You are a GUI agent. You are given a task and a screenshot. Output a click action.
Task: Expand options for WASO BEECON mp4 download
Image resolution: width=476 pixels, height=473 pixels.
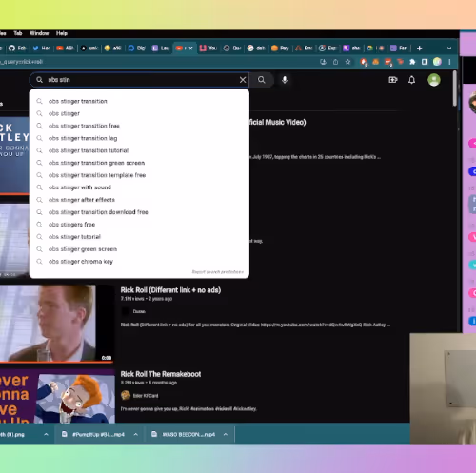pos(226,434)
